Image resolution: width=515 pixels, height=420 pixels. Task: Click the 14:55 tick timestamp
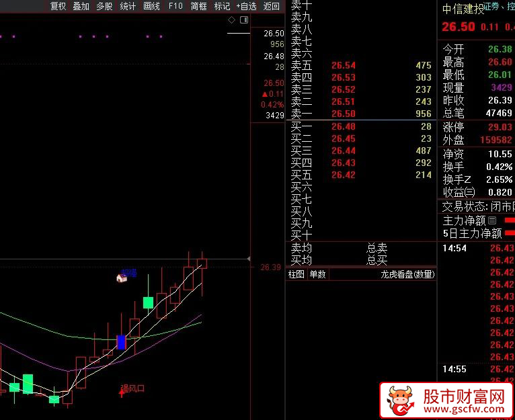(x=454, y=369)
